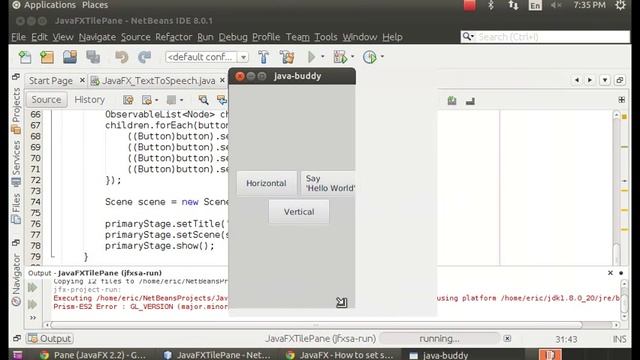This screenshot has width=640, height=360.
Task: Close the Output panel with X
Action: coord(610,273)
